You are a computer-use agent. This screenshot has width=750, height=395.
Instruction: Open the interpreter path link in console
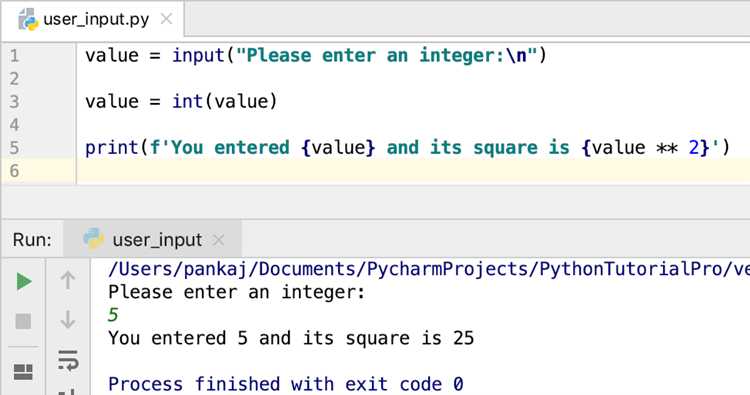(429, 269)
